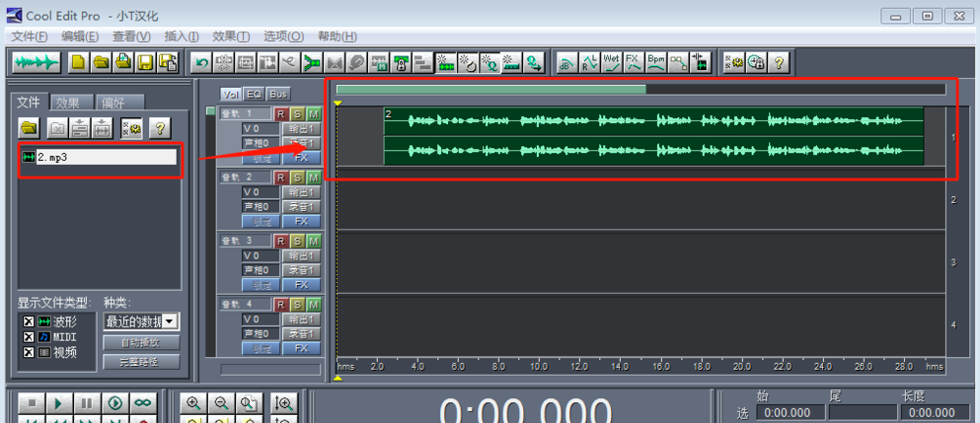
Task: Click the green horizontal zoom scrollbar
Action: click(490, 90)
